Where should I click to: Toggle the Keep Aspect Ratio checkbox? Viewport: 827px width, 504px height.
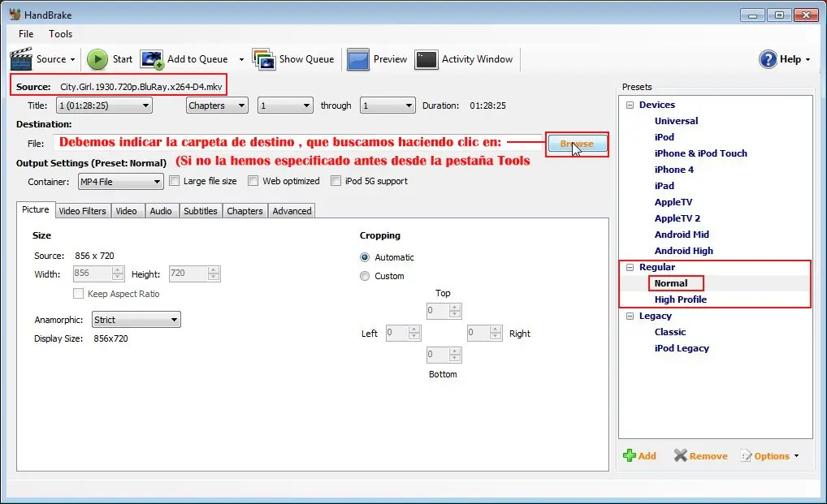coord(78,293)
